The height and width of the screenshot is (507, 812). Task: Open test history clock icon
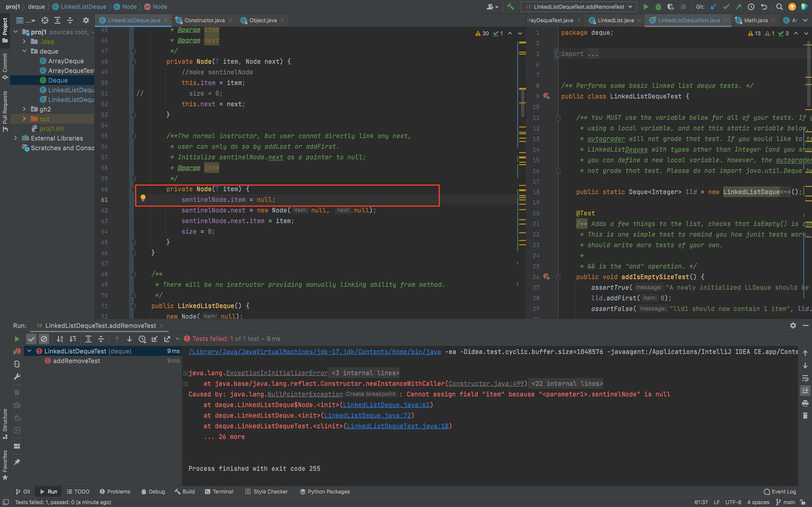[x=142, y=339]
